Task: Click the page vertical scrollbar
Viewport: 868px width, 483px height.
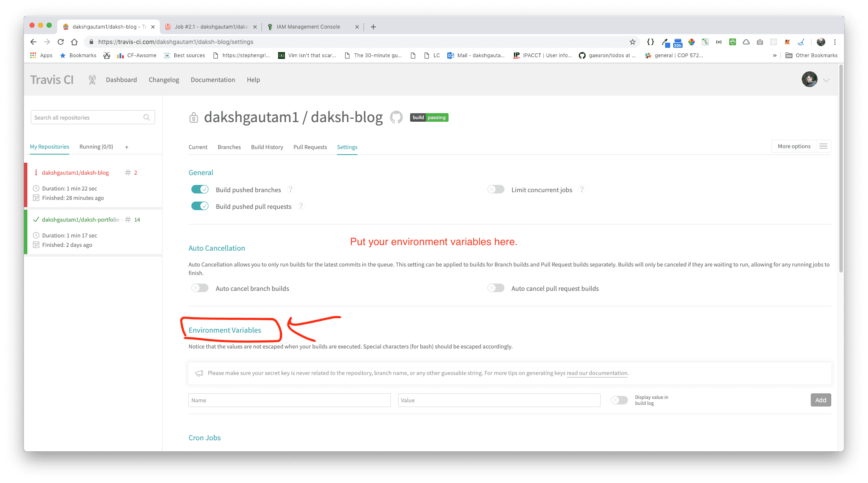Action: click(841, 169)
